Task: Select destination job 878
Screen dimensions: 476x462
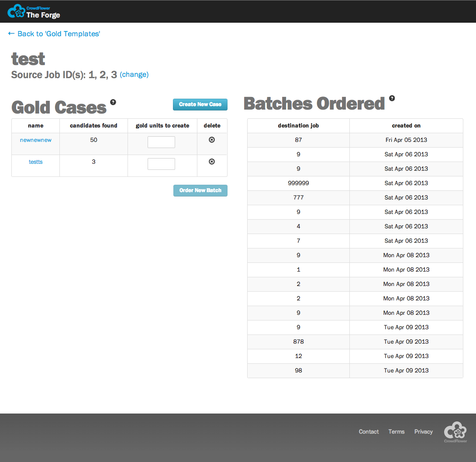Action: (298, 341)
